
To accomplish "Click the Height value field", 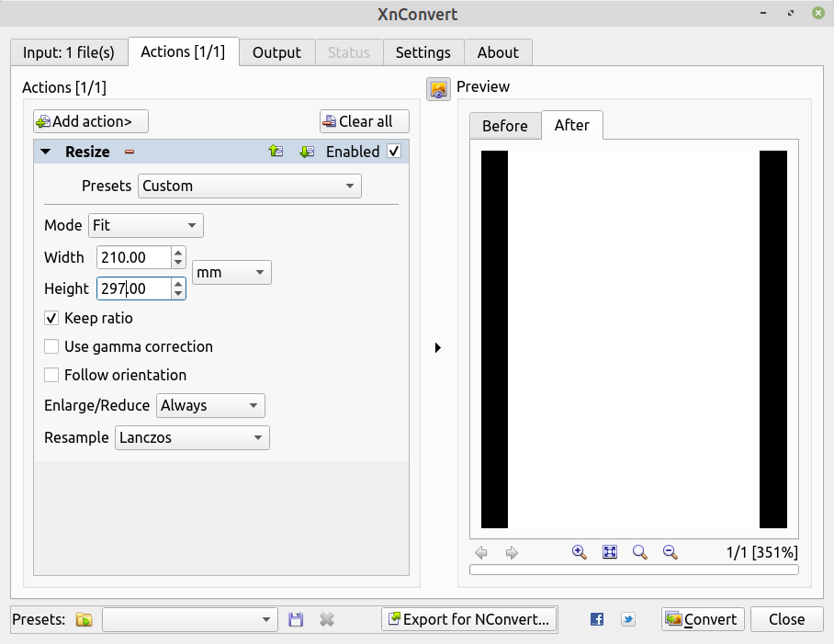I will click(134, 288).
